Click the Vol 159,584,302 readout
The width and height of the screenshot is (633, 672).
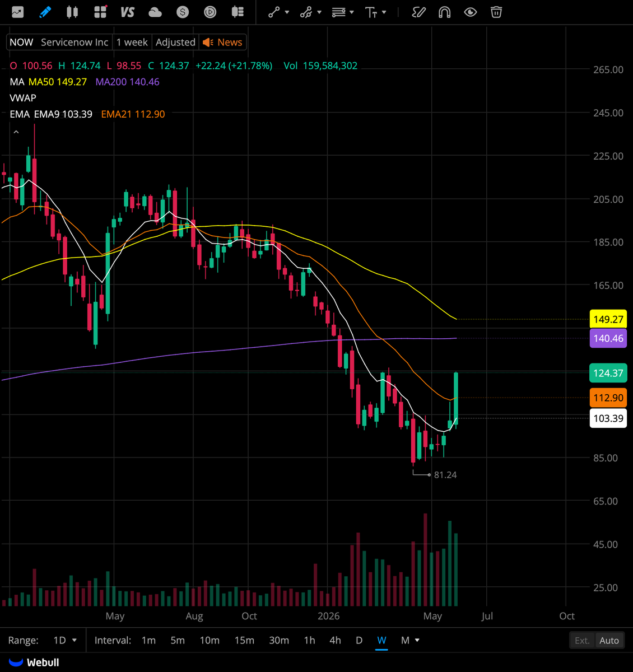pyautogui.click(x=320, y=66)
